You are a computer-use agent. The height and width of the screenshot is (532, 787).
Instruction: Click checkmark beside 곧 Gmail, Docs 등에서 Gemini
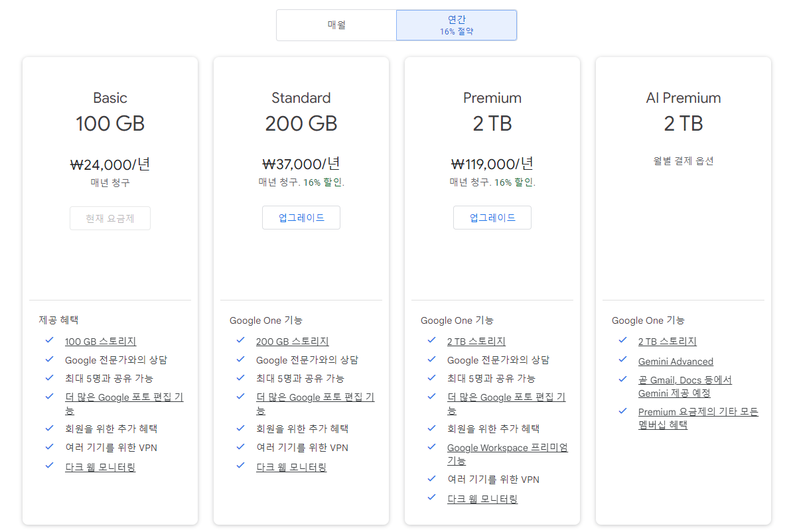tap(623, 379)
